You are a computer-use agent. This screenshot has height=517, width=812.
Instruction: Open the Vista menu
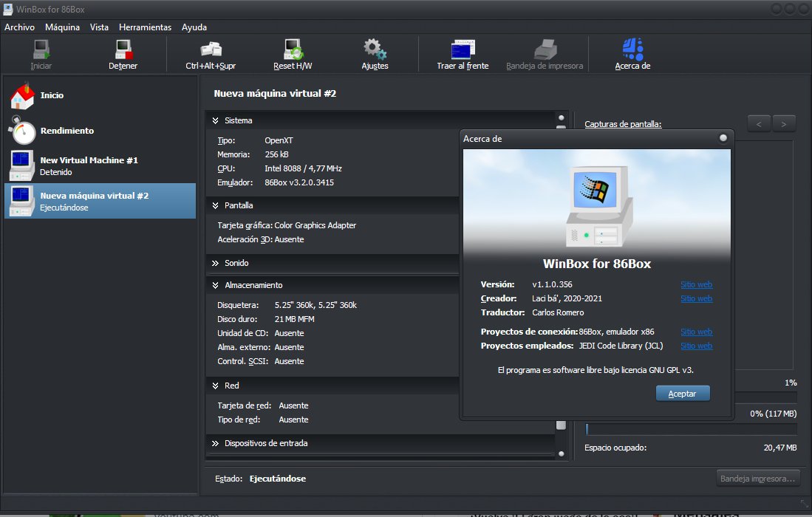(x=99, y=27)
